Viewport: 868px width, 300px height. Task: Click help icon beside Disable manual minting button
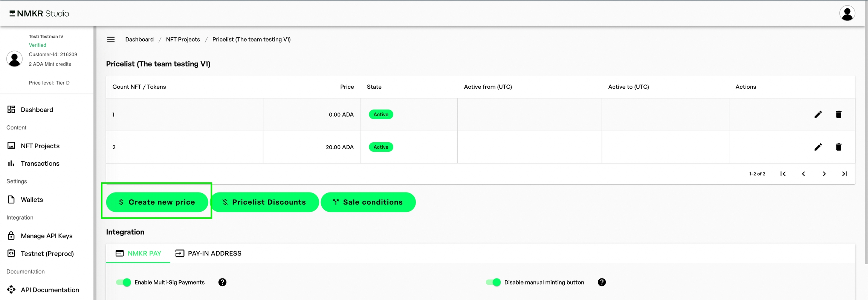click(602, 282)
